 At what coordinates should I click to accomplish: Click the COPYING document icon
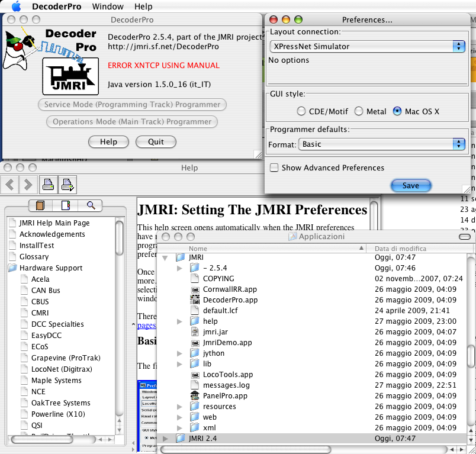pyautogui.click(x=195, y=278)
